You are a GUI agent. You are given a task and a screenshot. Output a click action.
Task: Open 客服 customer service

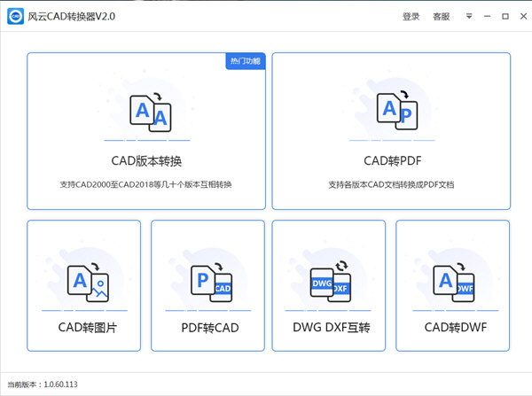coord(441,16)
